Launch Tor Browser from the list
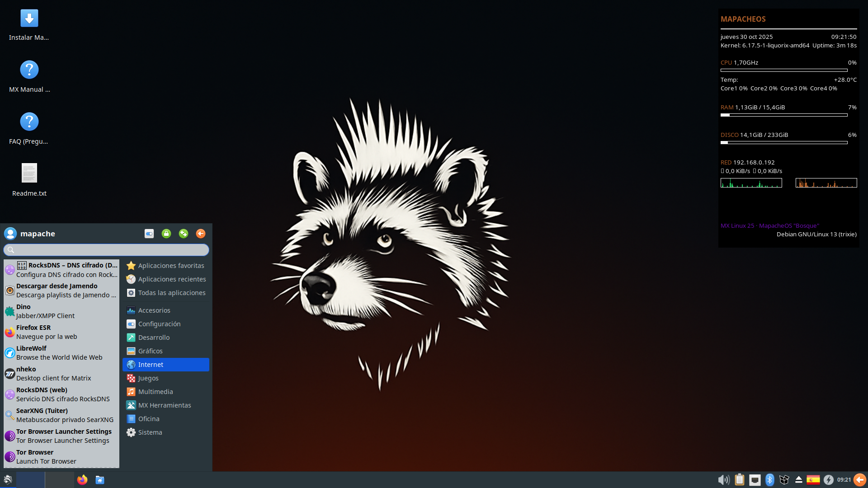The image size is (868, 488). 45,456
